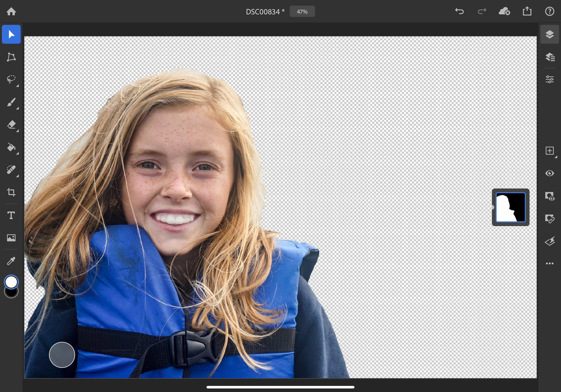Toggle layer visibility eye icon
561x392 pixels.
(x=549, y=173)
